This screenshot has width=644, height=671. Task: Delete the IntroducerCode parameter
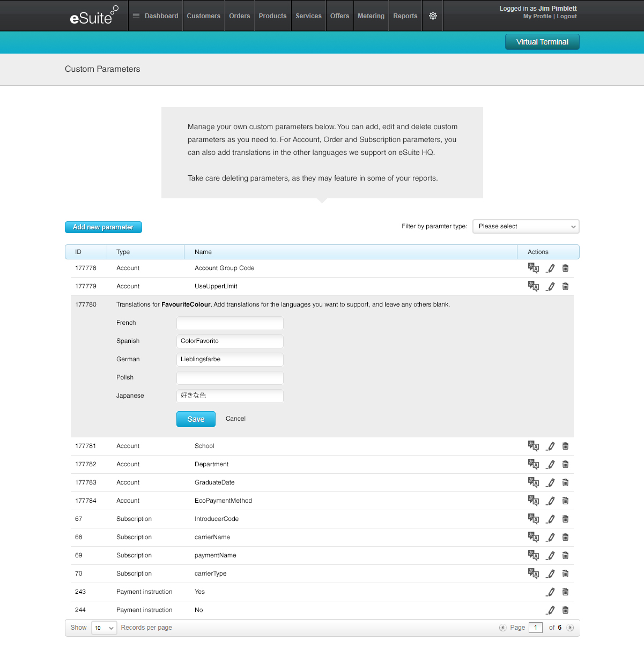[x=565, y=519]
